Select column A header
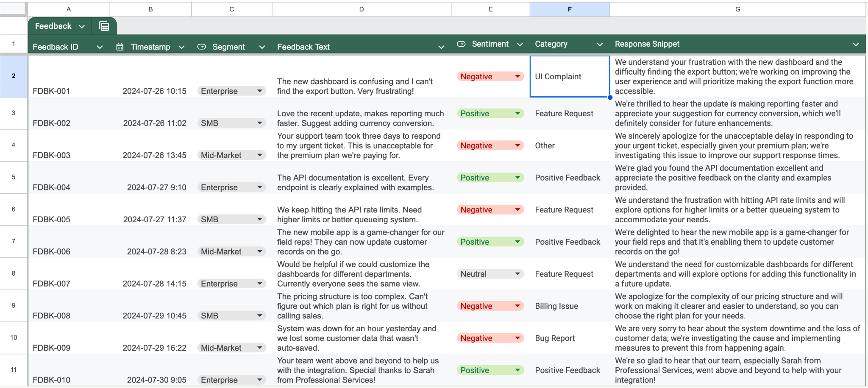 coord(69,9)
